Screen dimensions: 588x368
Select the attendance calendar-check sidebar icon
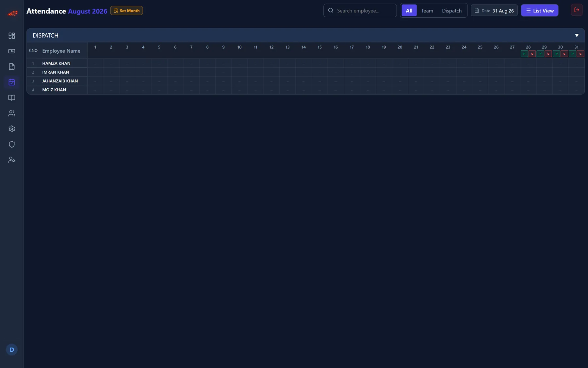[x=12, y=82]
